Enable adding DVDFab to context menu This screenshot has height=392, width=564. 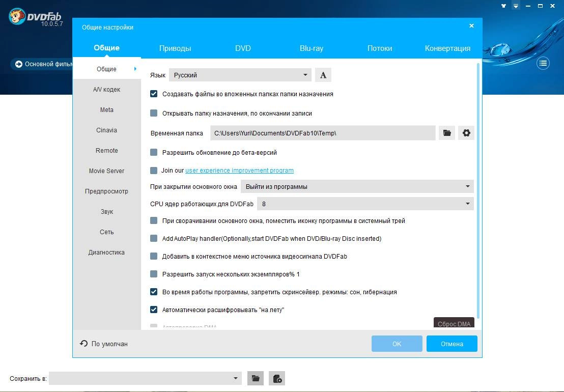(154, 256)
